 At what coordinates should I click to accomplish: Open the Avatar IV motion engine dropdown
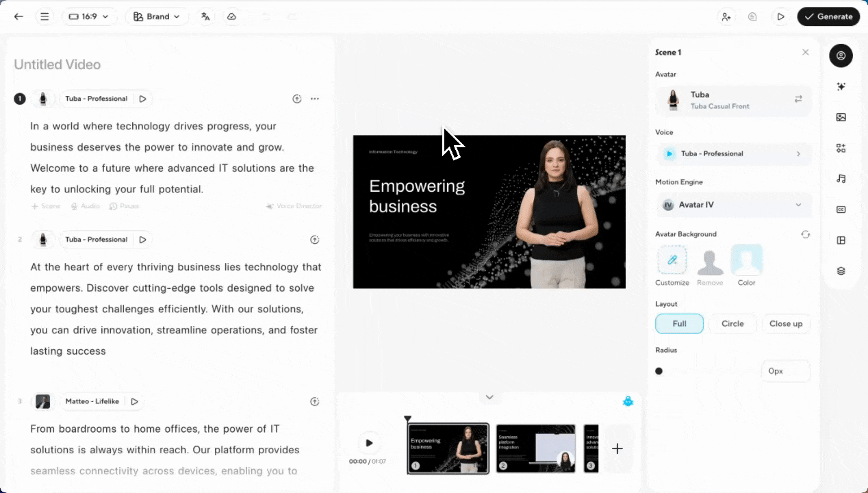(733, 205)
